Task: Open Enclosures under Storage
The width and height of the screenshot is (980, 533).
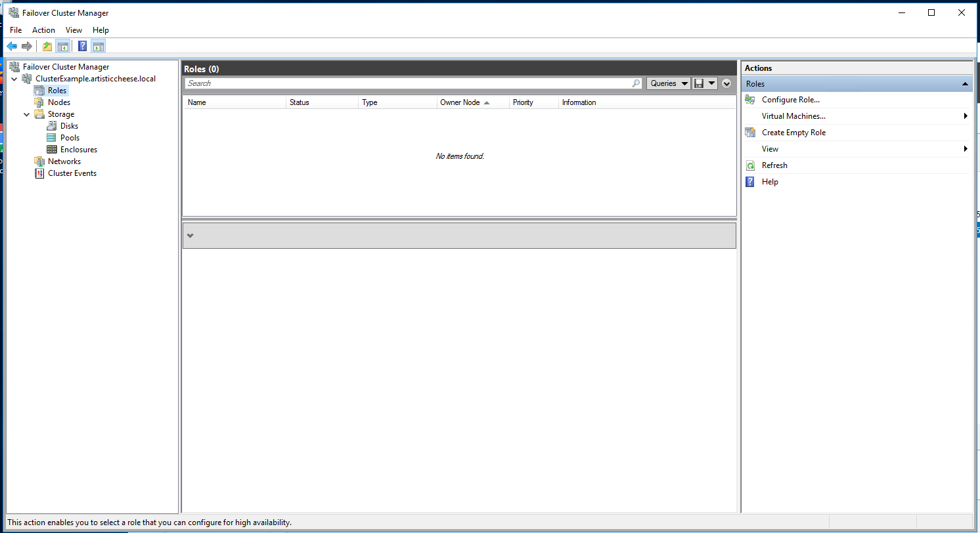Action: coord(78,150)
